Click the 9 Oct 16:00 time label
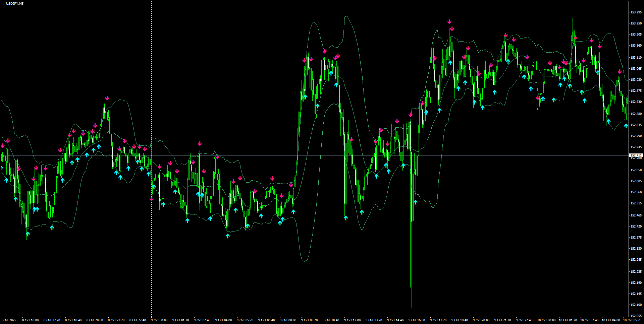 [417, 320]
